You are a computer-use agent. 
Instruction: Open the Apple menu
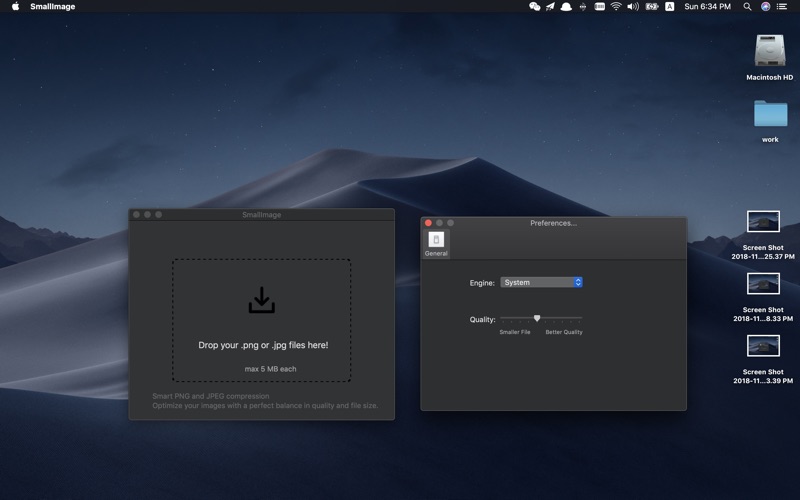pos(15,7)
